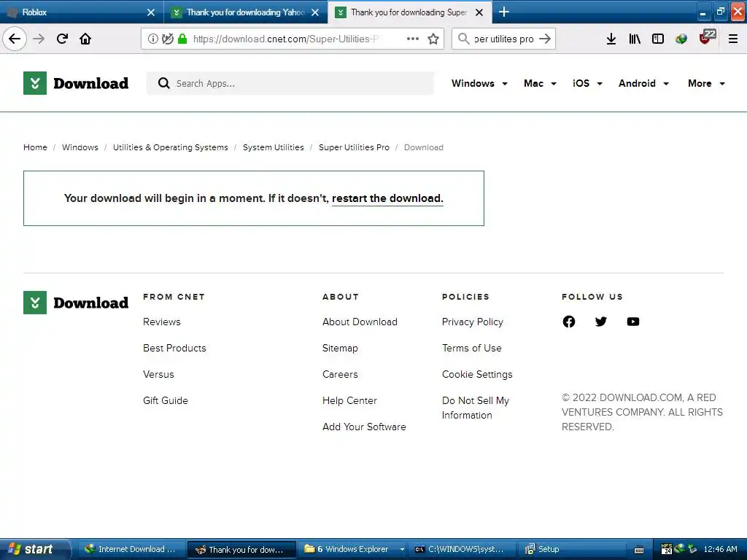
Task: Bookmark this page with the star icon
Action: tap(433, 39)
